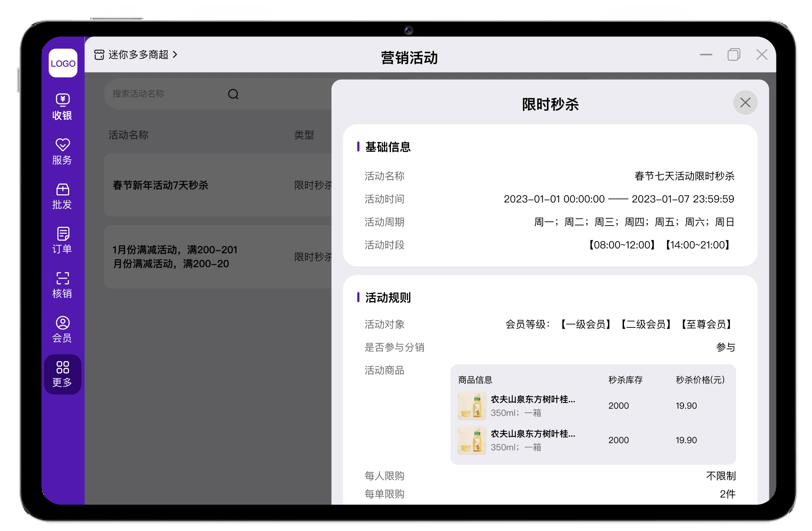Click the search magnifier icon
Image resolution: width=812 pixels, height=531 pixels.
click(233, 94)
